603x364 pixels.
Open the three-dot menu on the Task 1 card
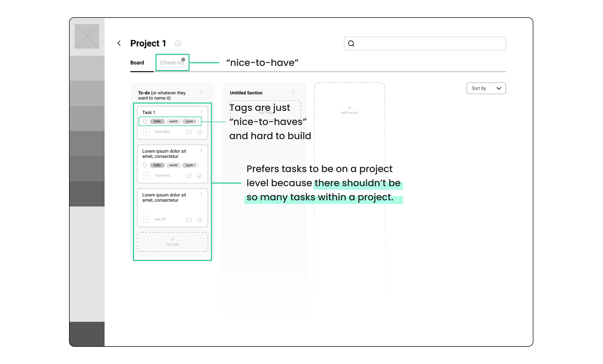(201, 112)
